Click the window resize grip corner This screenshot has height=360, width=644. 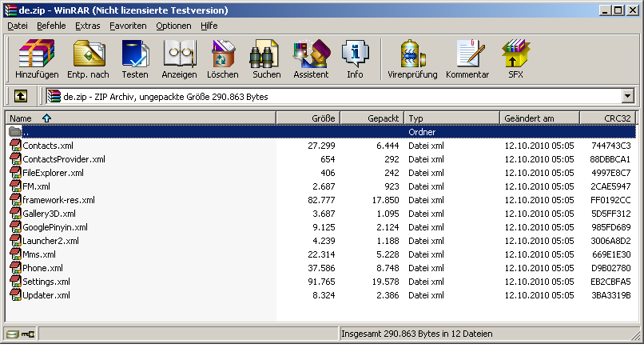pos(635,335)
